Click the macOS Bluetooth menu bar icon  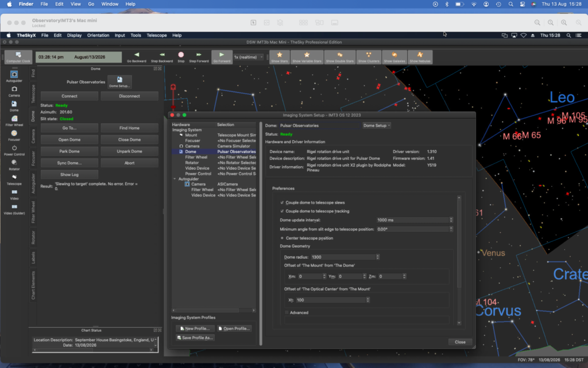click(447, 4)
